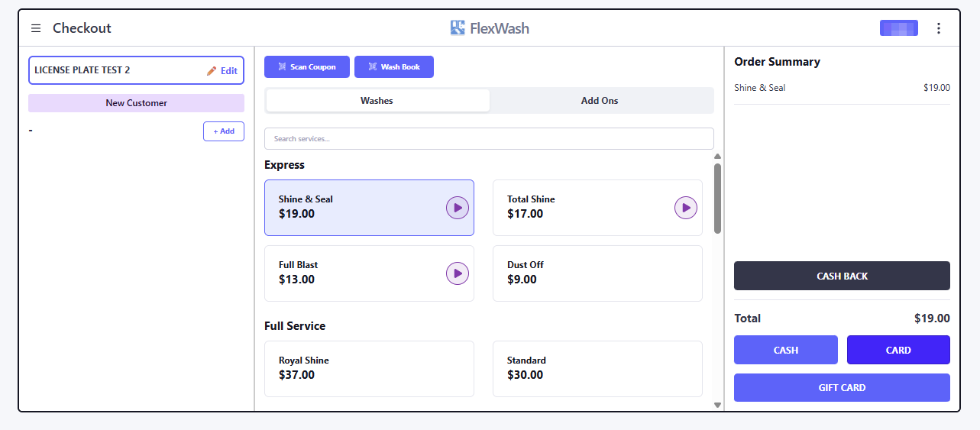Click the services list scrollbar thumb

(717, 199)
